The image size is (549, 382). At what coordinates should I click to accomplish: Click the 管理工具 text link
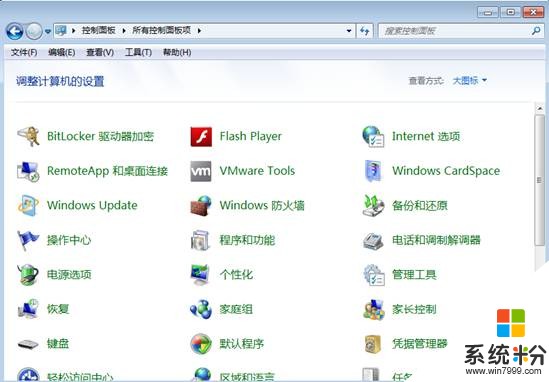pos(414,275)
